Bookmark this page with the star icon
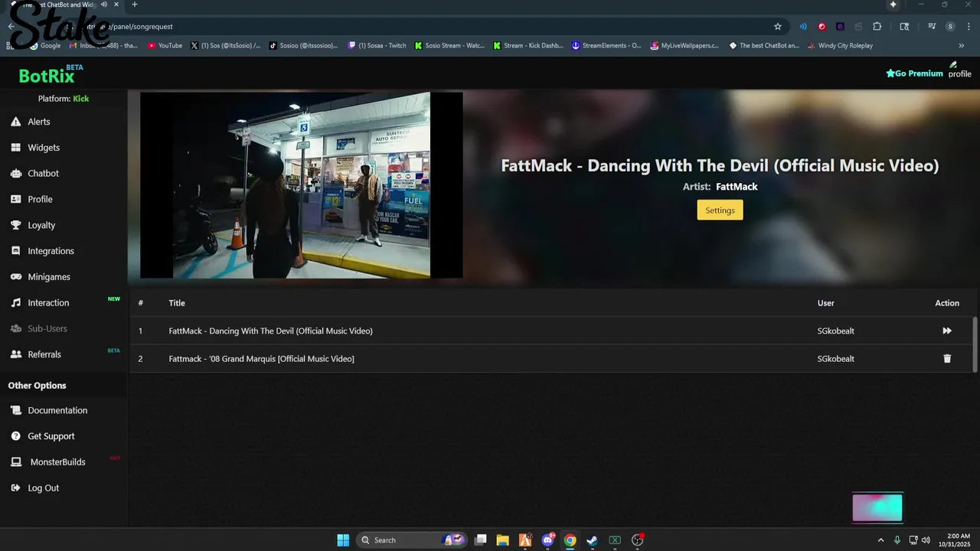Viewport: 980px width, 551px height. point(778,26)
